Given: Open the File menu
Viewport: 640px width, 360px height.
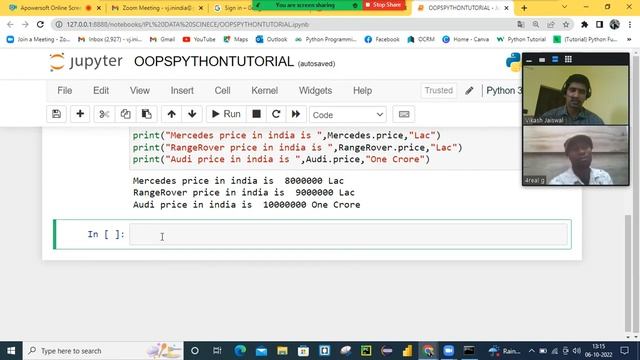Looking at the screenshot, I should click(64, 91).
